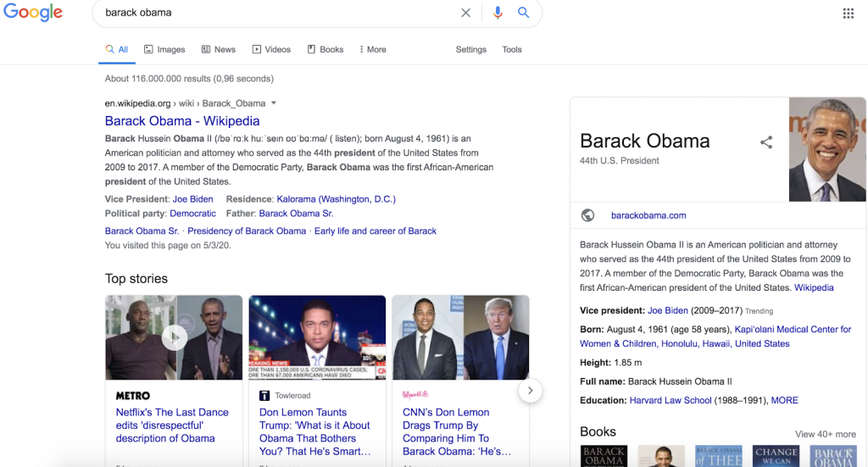This screenshot has width=868, height=467.
Task: Click the 'Top stories' heading
Action: [136, 278]
